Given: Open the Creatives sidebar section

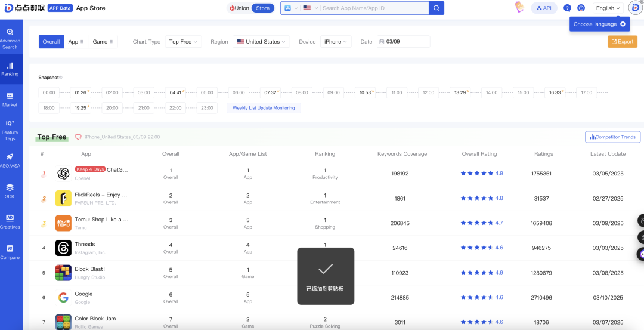Looking at the screenshot, I should click(10, 221).
